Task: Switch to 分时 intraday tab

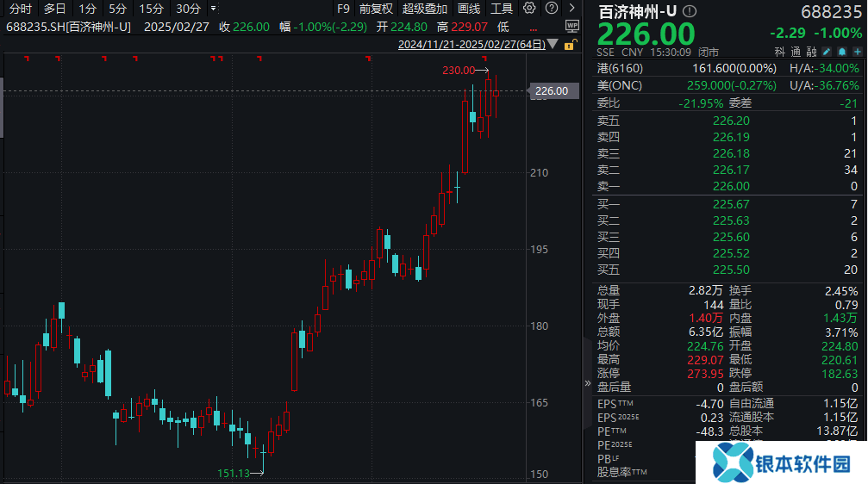Action: pos(19,9)
